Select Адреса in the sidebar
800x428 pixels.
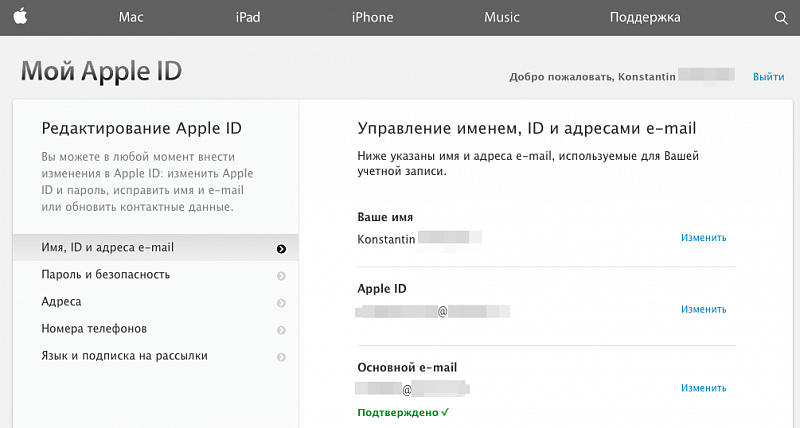62,302
